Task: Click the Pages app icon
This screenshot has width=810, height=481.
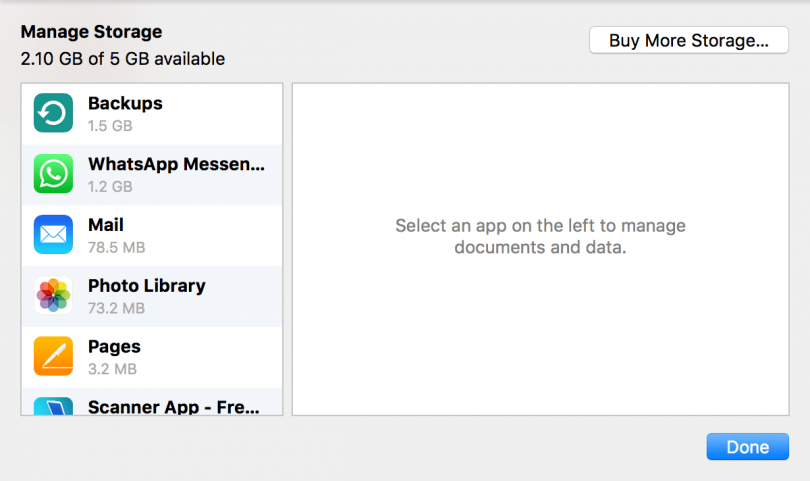Action: coord(53,356)
